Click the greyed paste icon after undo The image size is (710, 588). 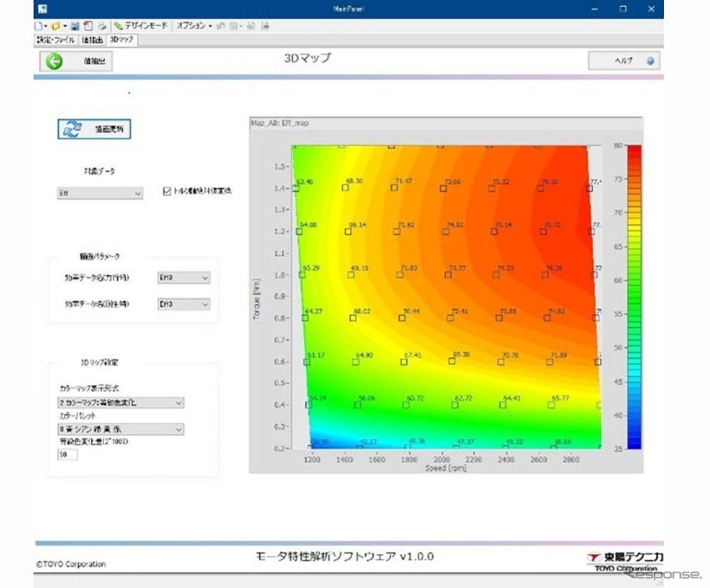point(234,26)
